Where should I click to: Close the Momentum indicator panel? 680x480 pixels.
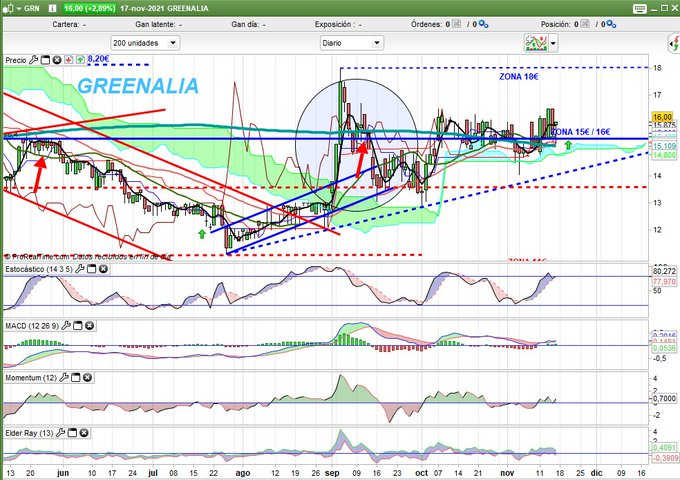(x=87, y=378)
